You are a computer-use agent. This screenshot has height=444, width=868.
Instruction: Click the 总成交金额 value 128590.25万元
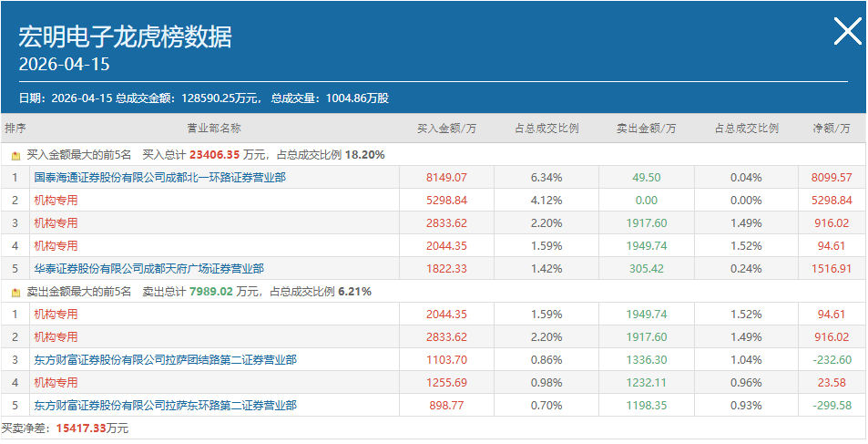click(x=220, y=98)
